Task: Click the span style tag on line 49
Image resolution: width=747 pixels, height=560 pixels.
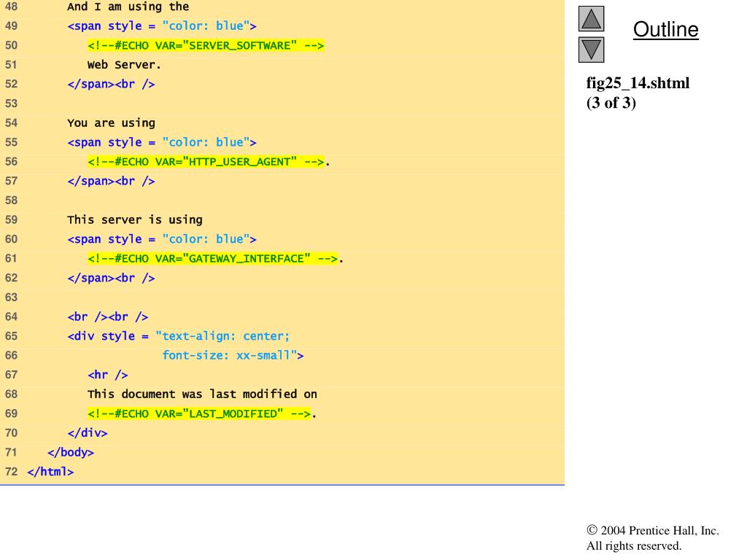Action: tap(162, 26)
